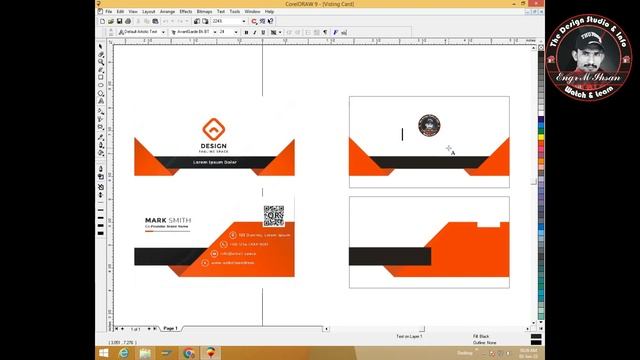The height and width of the screenshot is (360, 640).
Task: Click the Import icon in toolbar
Action: pos(197,21)
